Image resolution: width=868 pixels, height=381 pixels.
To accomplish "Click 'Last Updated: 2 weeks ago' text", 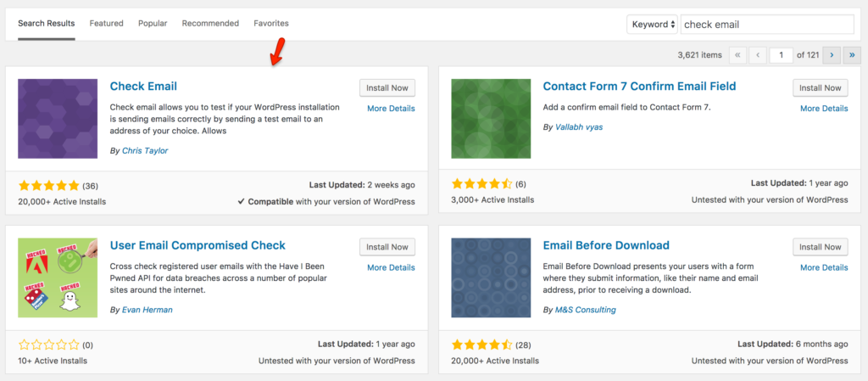I will pos(361,185).
